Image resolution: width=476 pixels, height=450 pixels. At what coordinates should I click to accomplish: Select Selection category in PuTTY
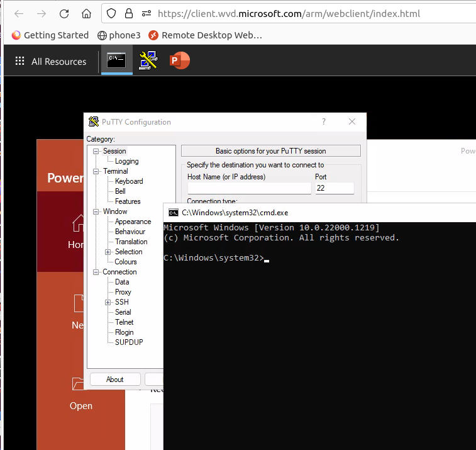pos(128,252)
